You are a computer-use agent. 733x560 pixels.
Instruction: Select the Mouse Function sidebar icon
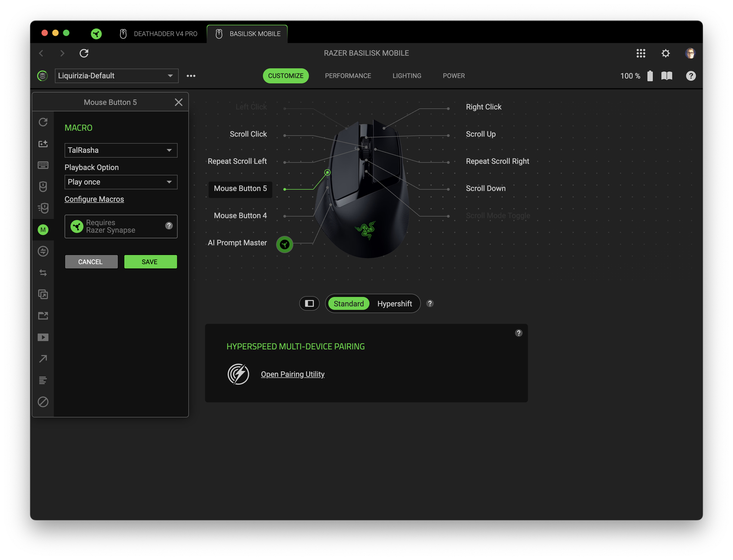[x=43, y=187]
